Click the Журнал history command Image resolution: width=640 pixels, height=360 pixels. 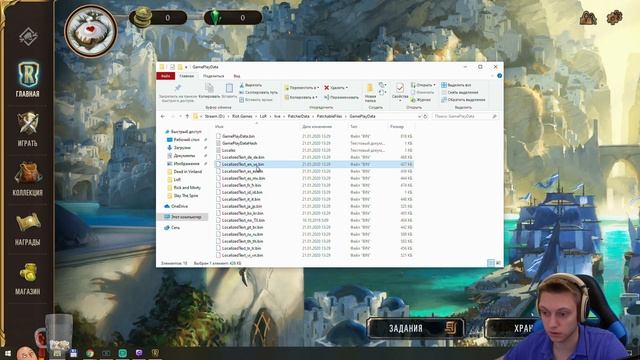421,100
